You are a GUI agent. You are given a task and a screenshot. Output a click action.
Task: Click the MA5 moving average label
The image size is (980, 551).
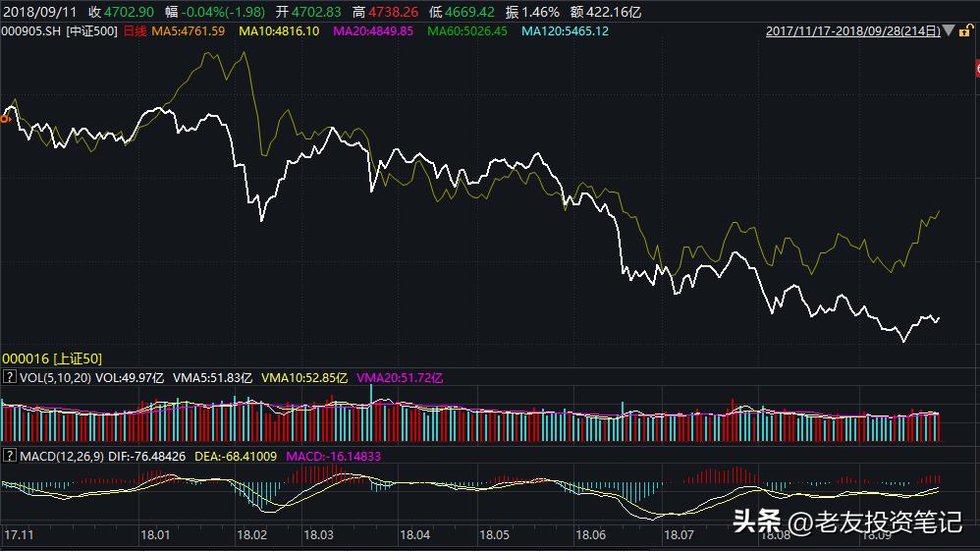(191, 31)
